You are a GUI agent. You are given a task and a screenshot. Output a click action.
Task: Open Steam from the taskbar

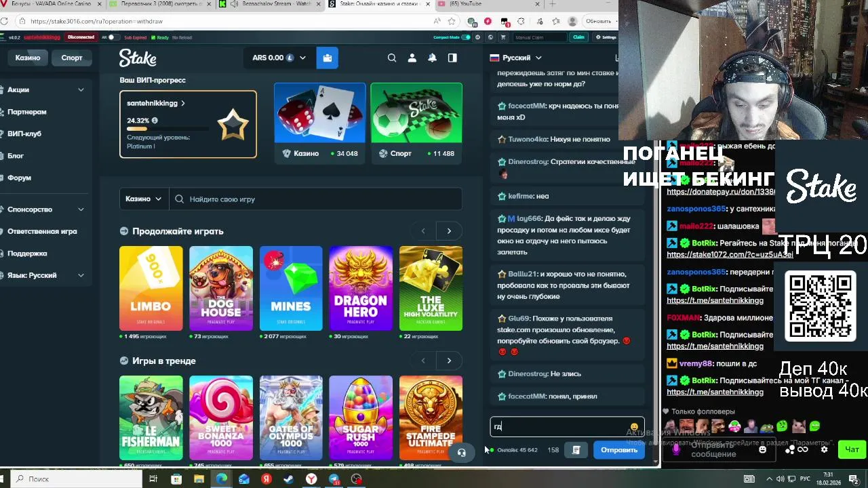[x=289, y=479]
